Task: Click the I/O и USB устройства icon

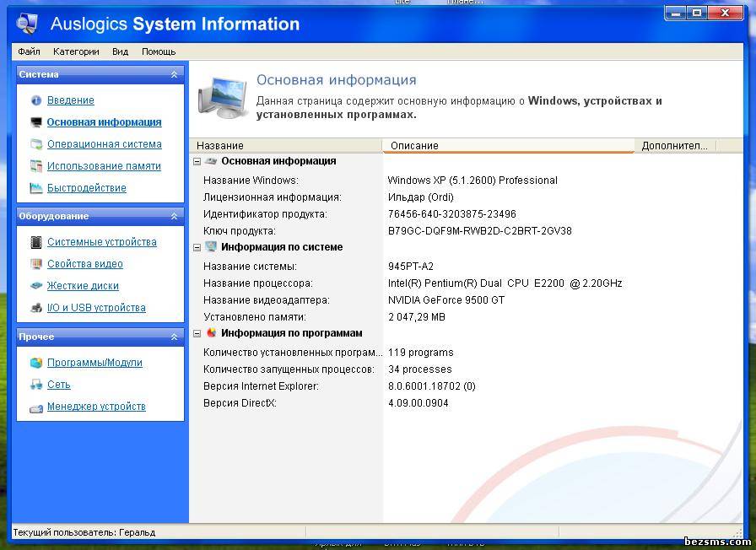Action: [x=36, y=308]
